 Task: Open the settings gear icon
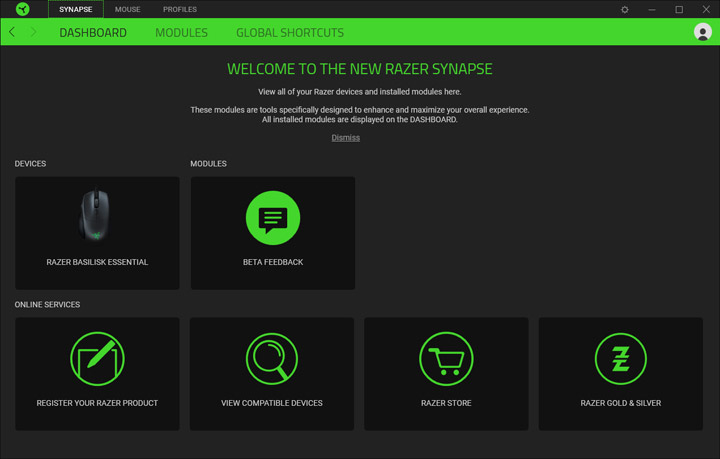(x=624, y=9)
